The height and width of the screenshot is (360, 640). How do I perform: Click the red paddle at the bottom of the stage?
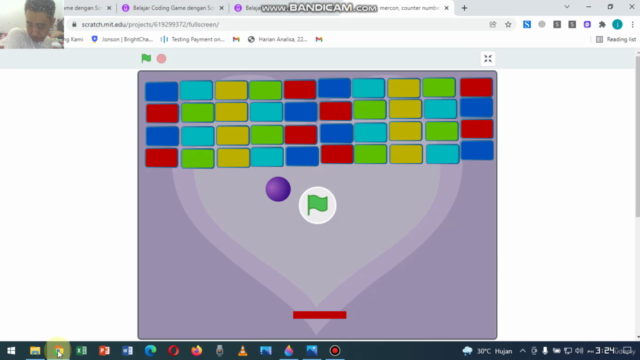[x=320, y=315]
